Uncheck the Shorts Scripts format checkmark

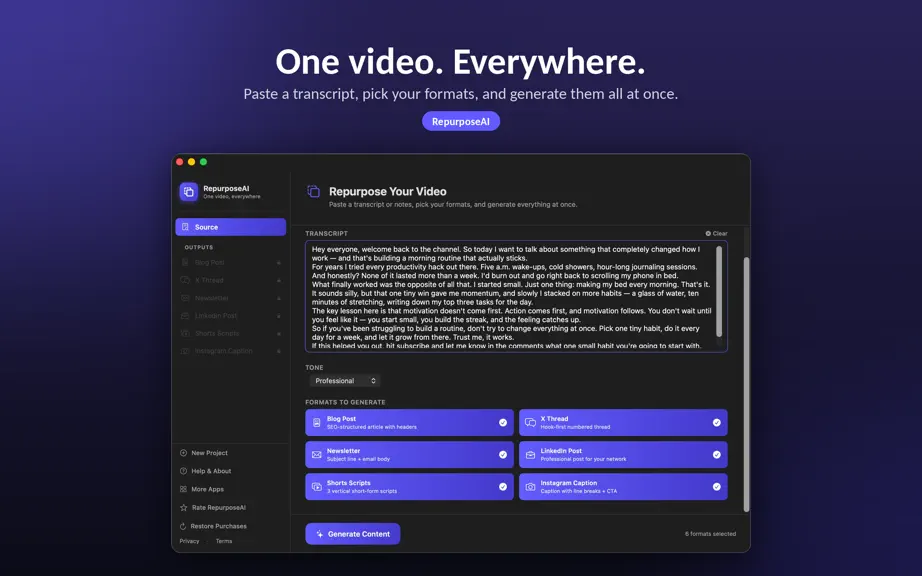click(503, 487)
